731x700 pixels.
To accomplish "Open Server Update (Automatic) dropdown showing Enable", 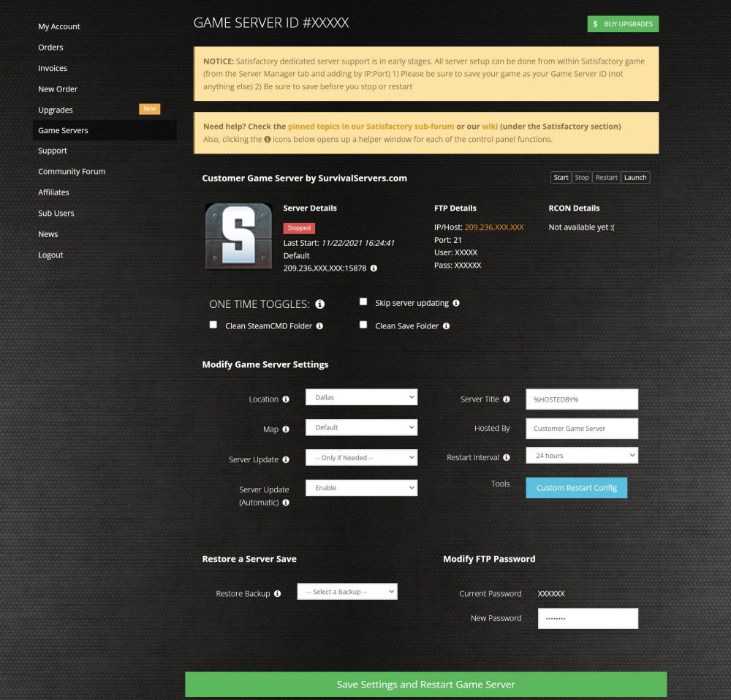I will tap(361, 488).
